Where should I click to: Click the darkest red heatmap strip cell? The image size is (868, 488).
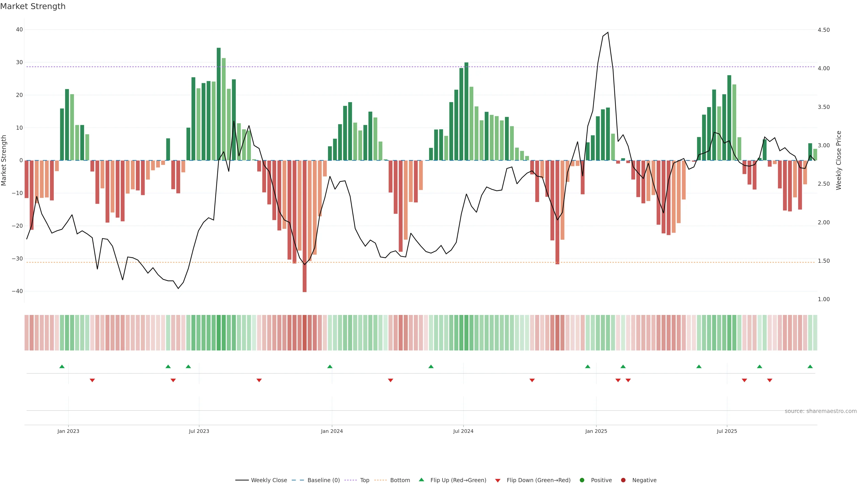click(x=305, y=333)
